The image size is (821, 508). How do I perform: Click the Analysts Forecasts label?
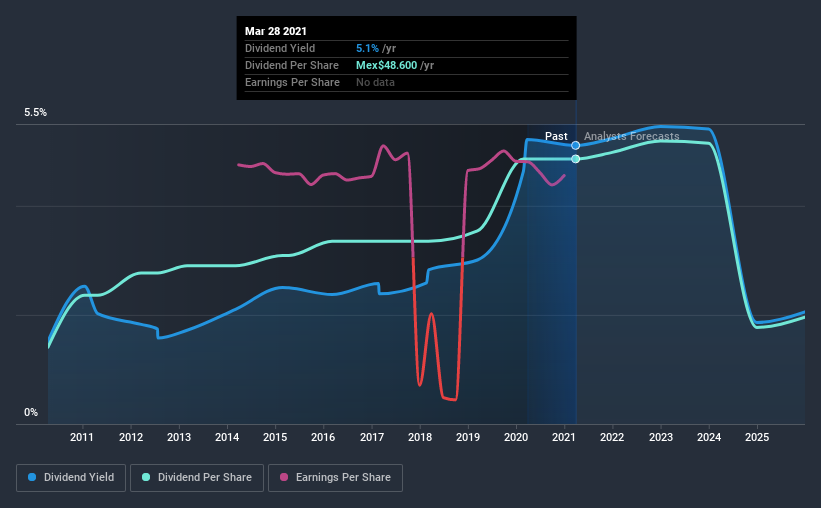[x=631, y=136]
